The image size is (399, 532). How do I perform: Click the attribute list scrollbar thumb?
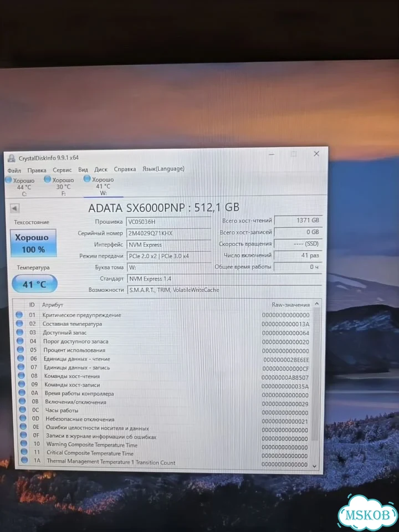316,374
